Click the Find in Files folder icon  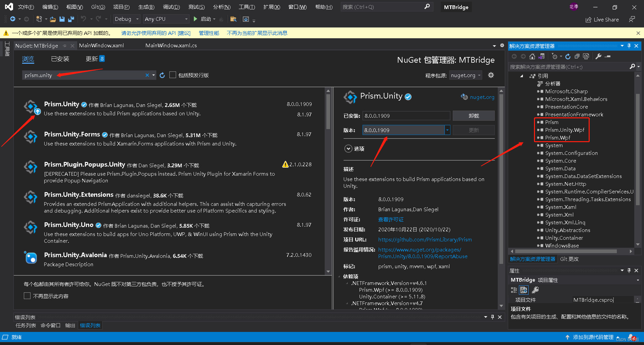coord(233,19)
